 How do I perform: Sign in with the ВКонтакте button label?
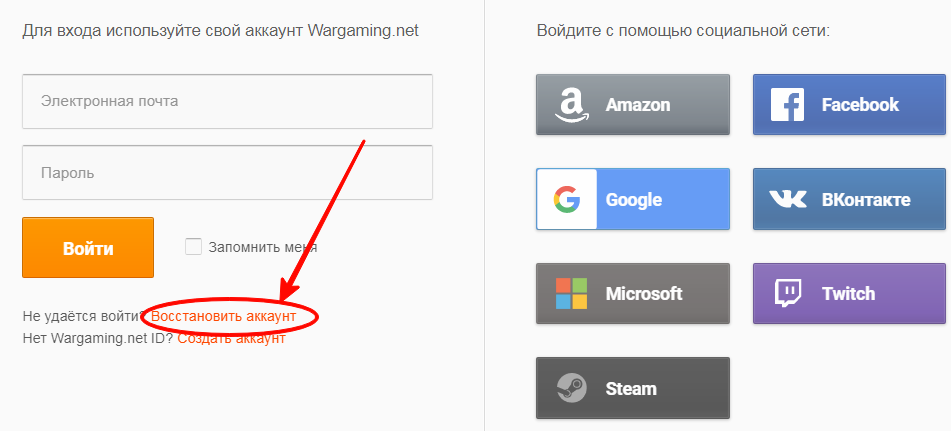pyautogui.click(x=866, y=199)
